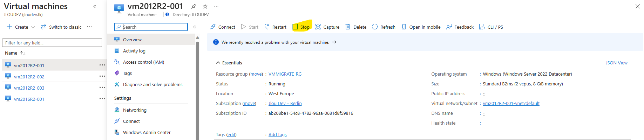Click the Connect toolbar button
Image resolution: width=644 pixels, height=140 pixels.
(223, 27)
